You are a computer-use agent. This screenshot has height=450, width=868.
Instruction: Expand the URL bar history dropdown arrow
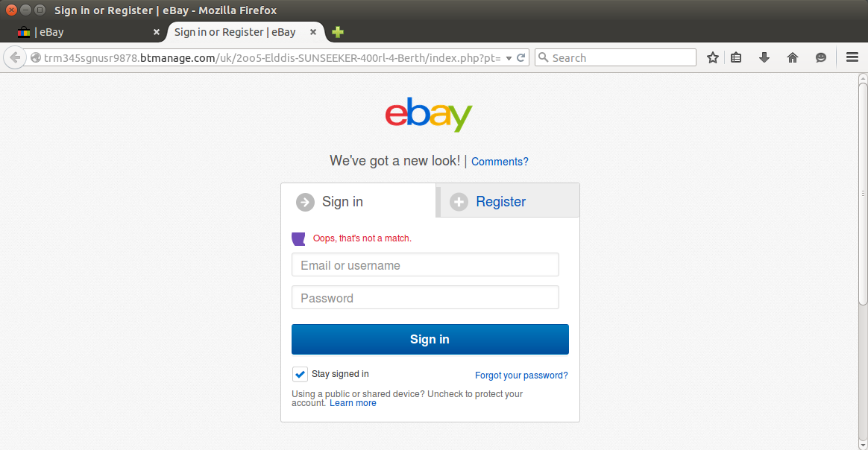[x=508, y=58]
